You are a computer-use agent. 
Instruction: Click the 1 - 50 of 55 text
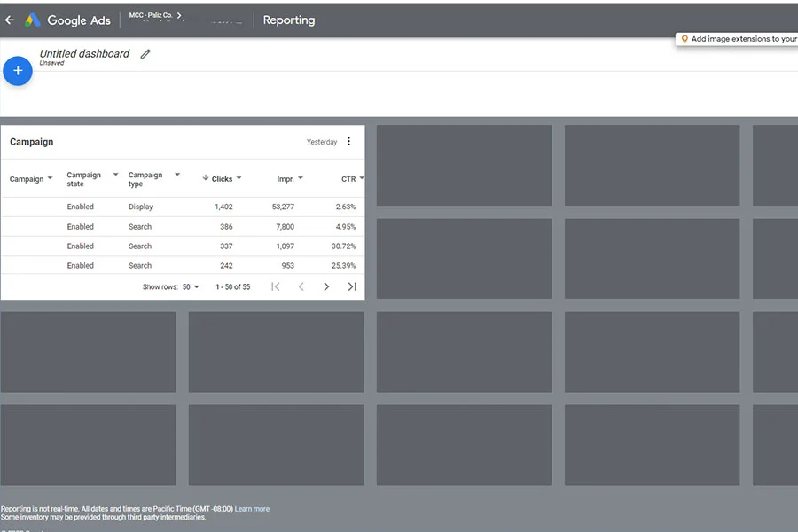232,286
